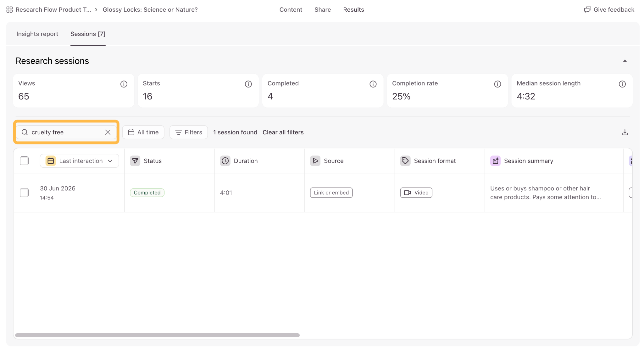The width and height of the screenshot is (644, 349).
Task: Toggle the select-all sessions checkbox
Action: [x=24, y=161]
